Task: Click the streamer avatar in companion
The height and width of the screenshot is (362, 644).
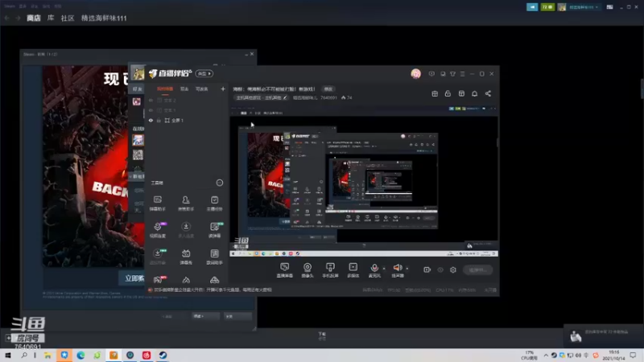Action: coord(415,74)
